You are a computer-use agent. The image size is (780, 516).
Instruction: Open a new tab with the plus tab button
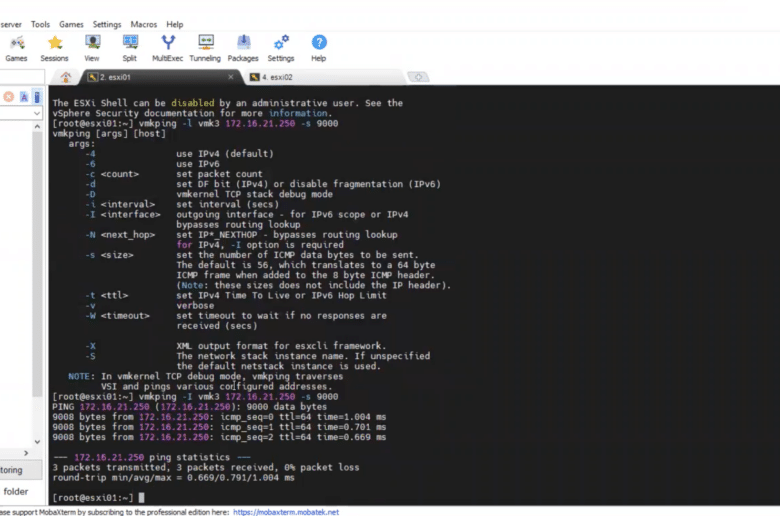coord(418,77)
